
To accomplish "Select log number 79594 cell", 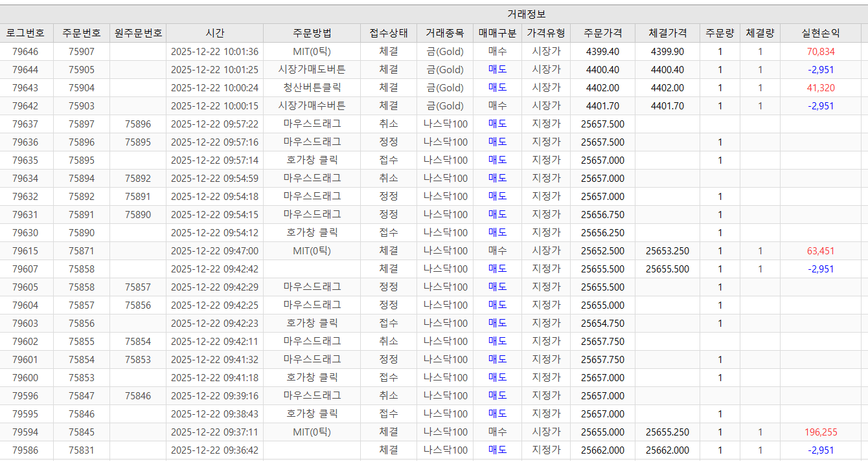I will click(x=25, y=432).
